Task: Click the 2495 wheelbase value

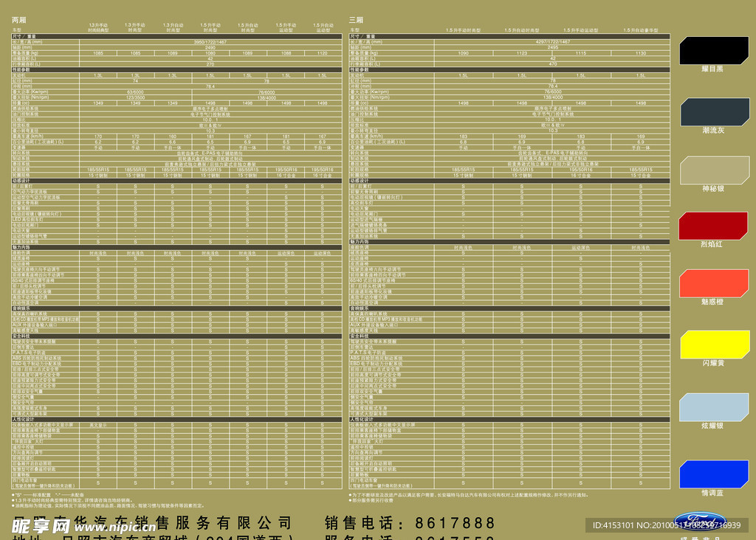Action: [552, 48]
